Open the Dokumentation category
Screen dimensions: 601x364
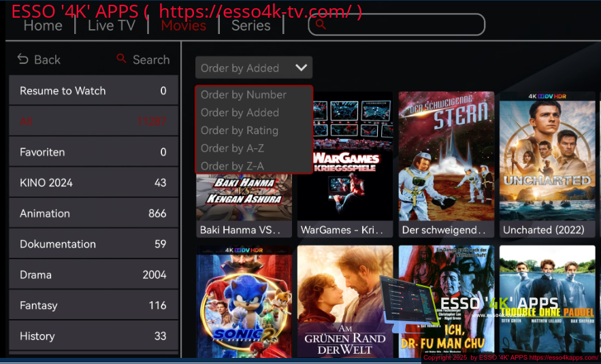[93, 244]
